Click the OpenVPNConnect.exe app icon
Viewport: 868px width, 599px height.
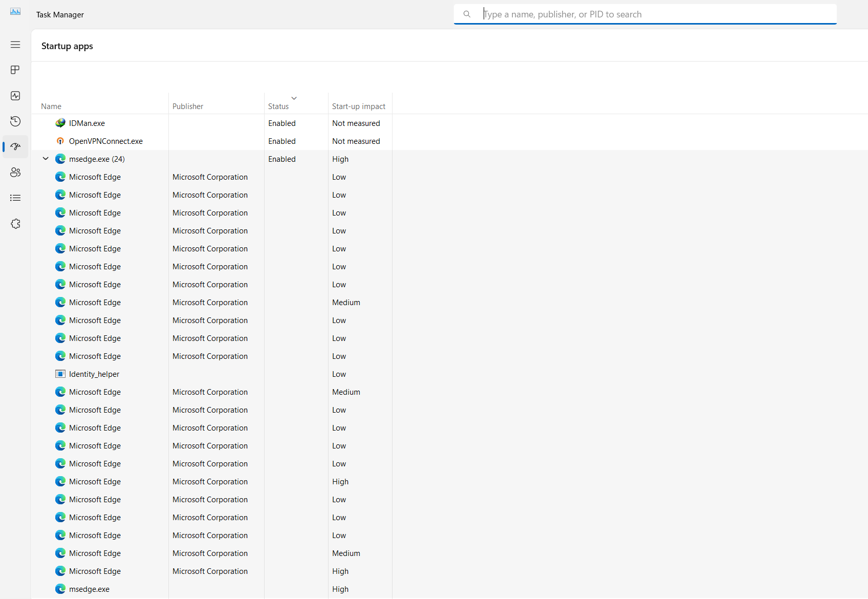[60, 141]
